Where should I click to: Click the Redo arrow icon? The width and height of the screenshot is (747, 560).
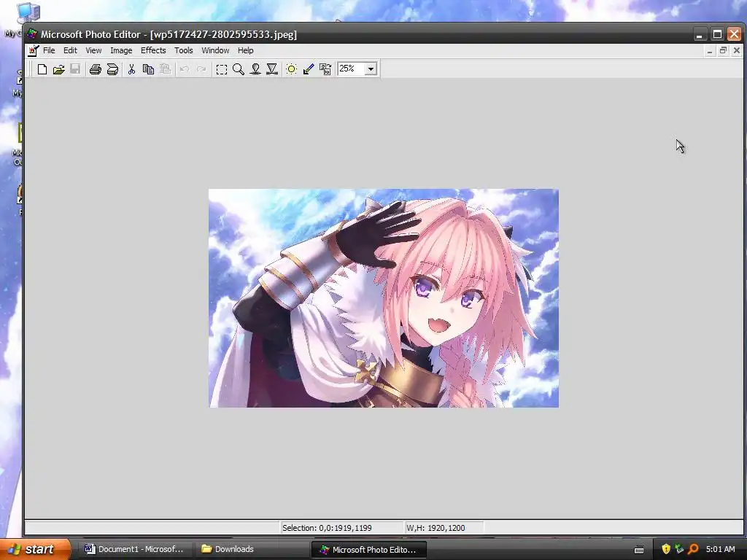click(x=201, y=69)
